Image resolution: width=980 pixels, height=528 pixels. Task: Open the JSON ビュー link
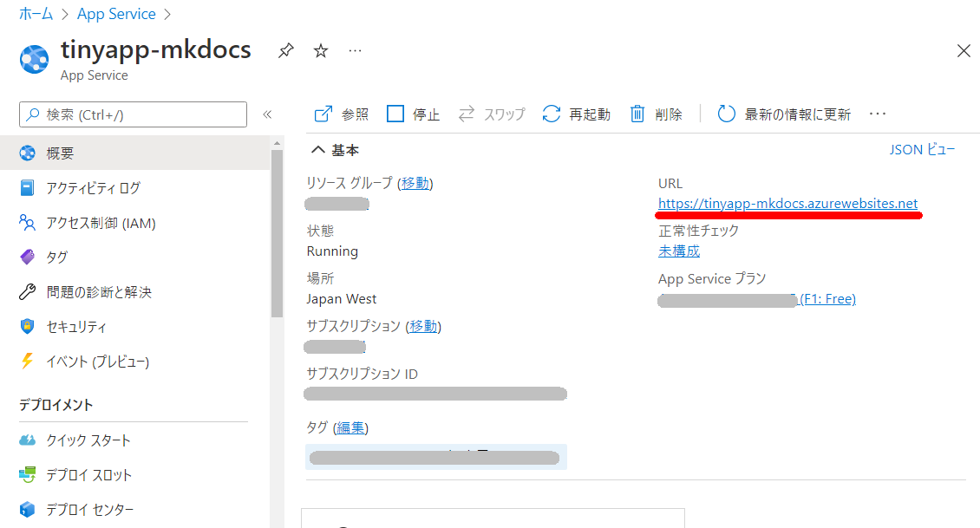tap(922, 150)
